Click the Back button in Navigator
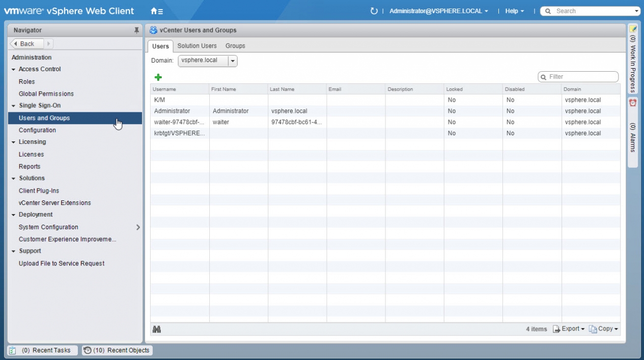The height and width of the screenshot is (360, 644). click(27, 44)
